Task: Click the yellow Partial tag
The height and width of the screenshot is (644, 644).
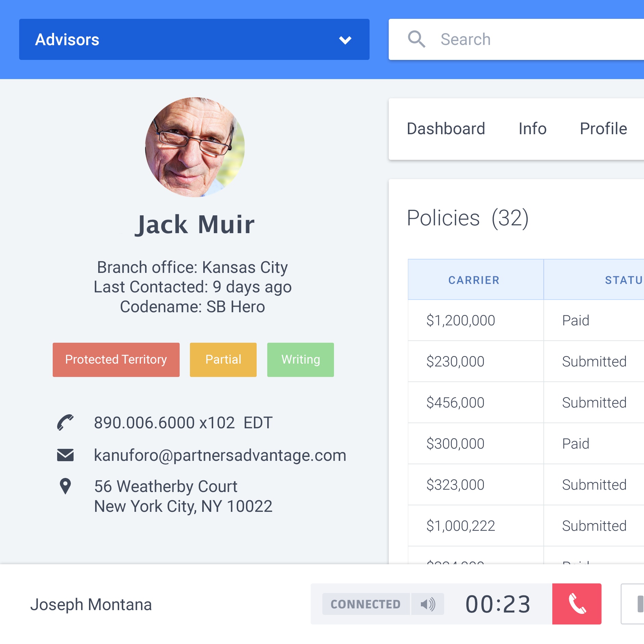Action: [223, 359]
